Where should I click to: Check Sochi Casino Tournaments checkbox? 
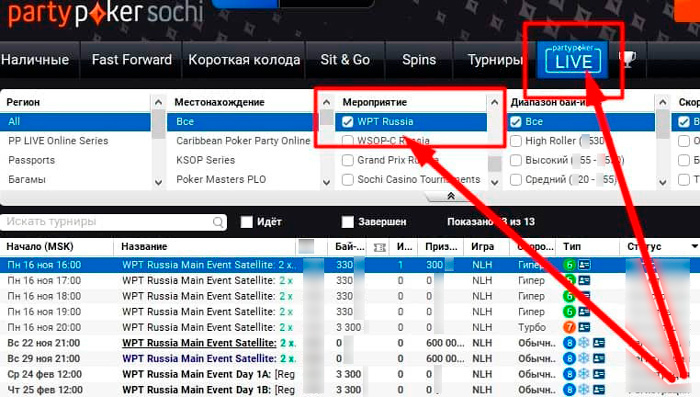(x=348, y=180)
